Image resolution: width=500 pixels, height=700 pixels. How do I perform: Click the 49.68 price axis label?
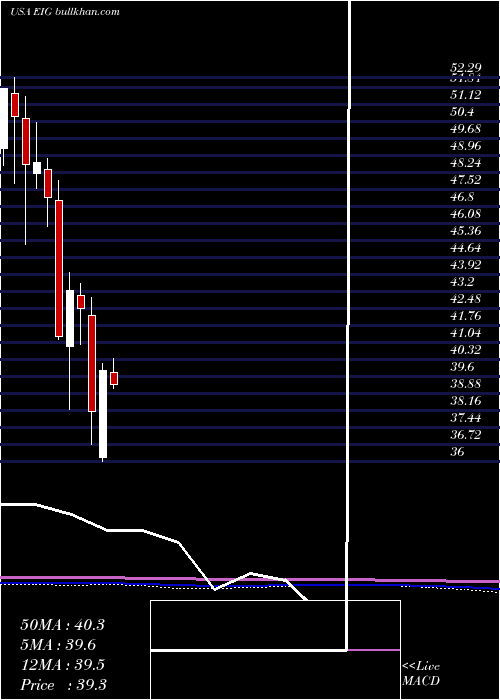(466, 129)
